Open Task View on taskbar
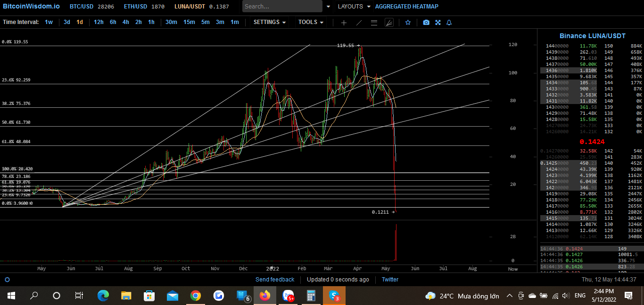This screenshot has width=644, height=305. 79,296
